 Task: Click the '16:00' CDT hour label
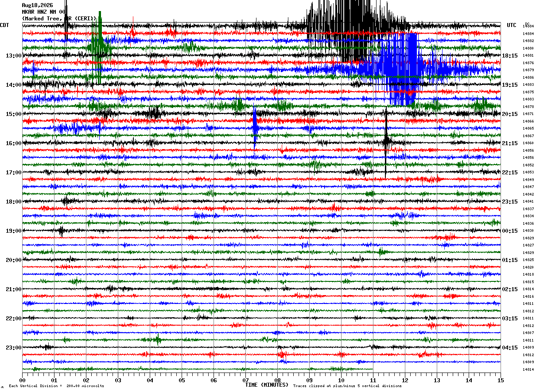tap(14, 143)
